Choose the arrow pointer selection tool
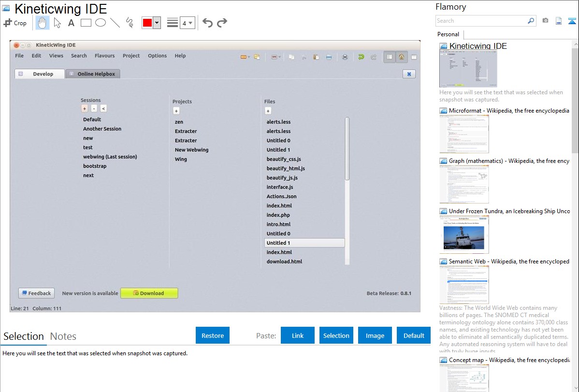Screen dimensions: 579x392 pos(57,23)
